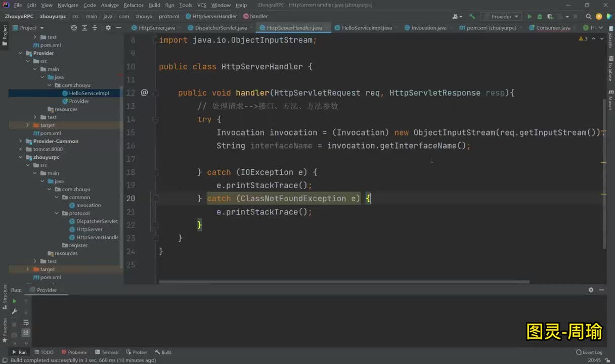Collapse the Provider module in project tree

(x=21, y=53)
